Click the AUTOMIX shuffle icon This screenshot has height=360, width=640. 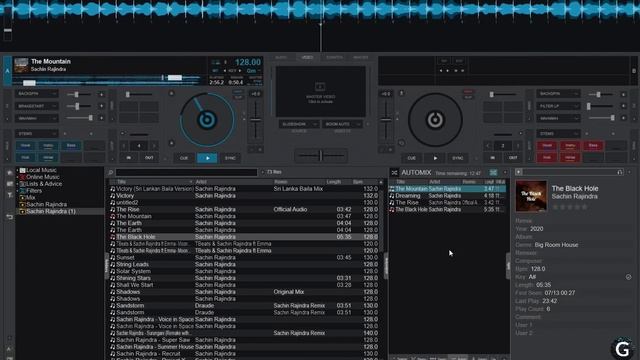(x=394, y=173)
